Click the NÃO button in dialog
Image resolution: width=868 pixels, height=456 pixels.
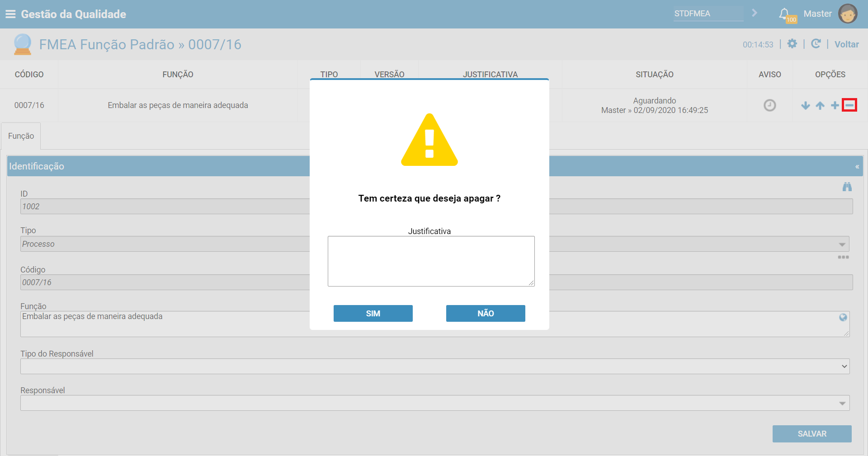[x=486, y=314]
